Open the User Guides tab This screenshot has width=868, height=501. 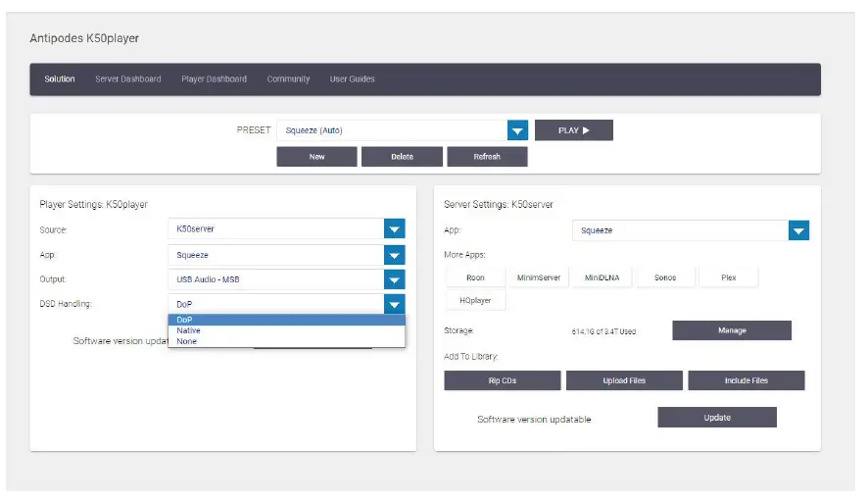pyautogui.click(x=352, y=79)
